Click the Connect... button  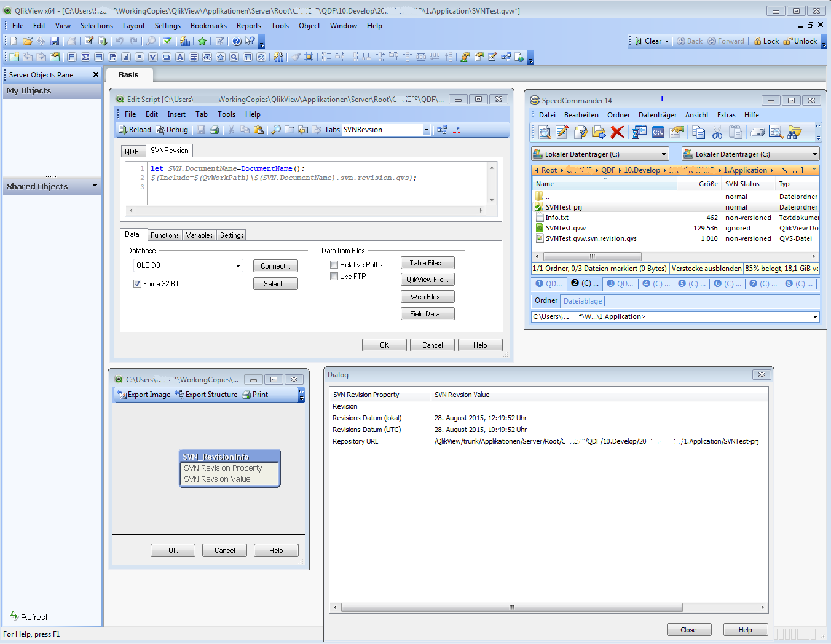[275, 266]
